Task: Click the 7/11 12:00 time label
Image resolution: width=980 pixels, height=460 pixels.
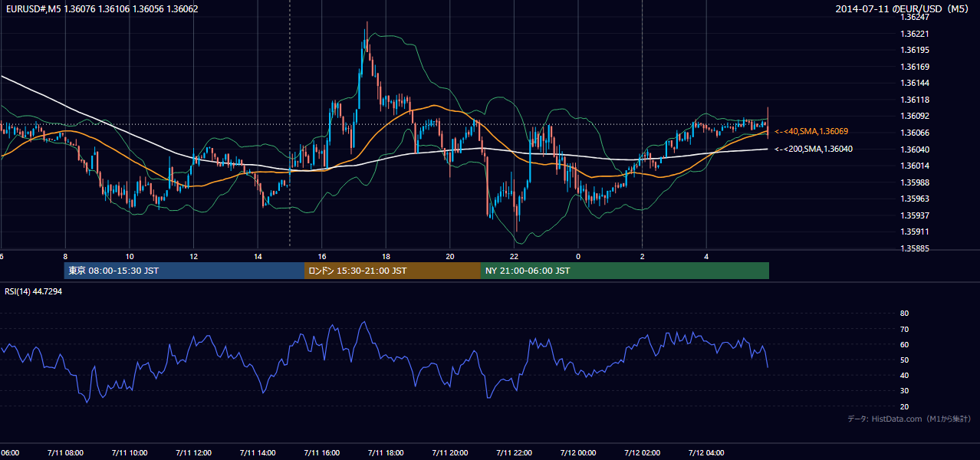Action: 193,452
